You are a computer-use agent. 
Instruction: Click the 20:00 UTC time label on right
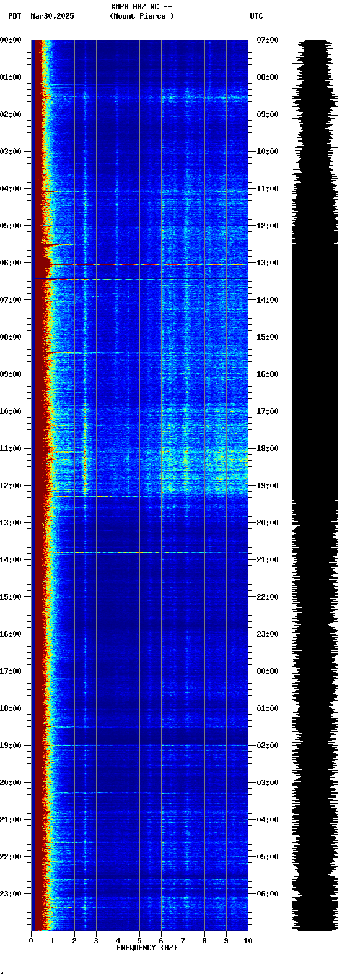point(268,523)
